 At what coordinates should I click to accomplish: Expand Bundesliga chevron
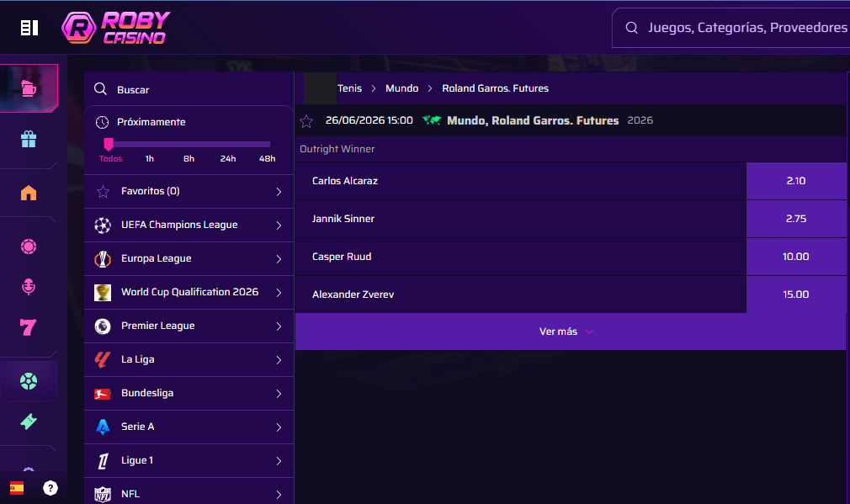point(279,394)
